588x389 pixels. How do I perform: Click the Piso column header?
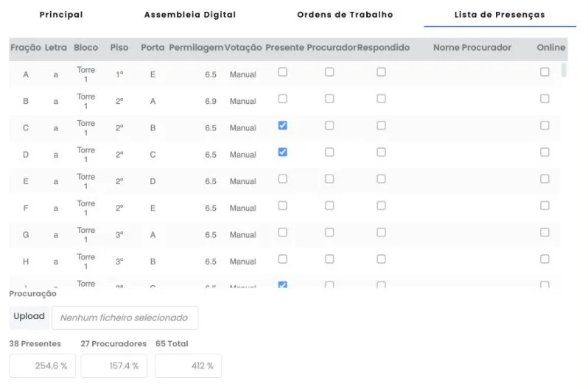click(x=119, y=48)
